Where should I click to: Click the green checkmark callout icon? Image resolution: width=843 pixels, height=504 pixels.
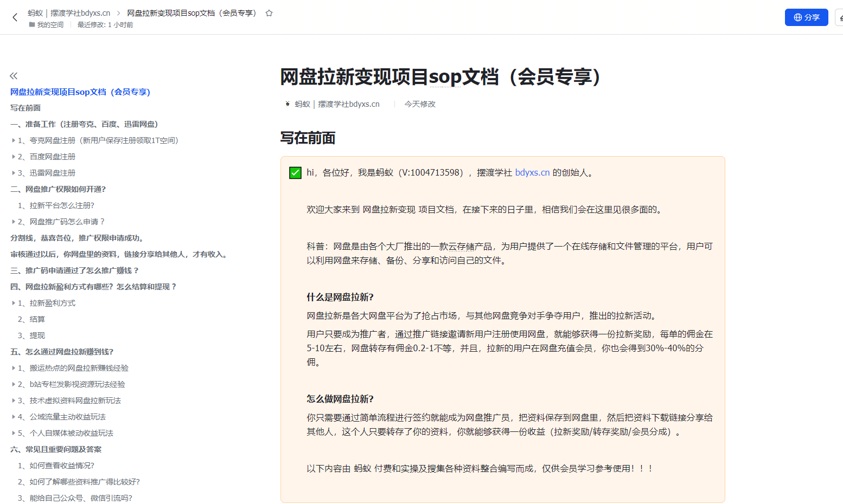(295, 173)
